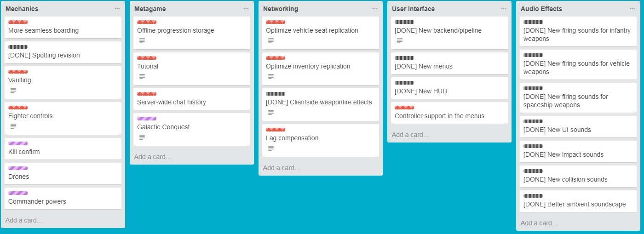This screenshot has width=644, height=234.
Task: Add a card to the Networking list
Action: 282,168
